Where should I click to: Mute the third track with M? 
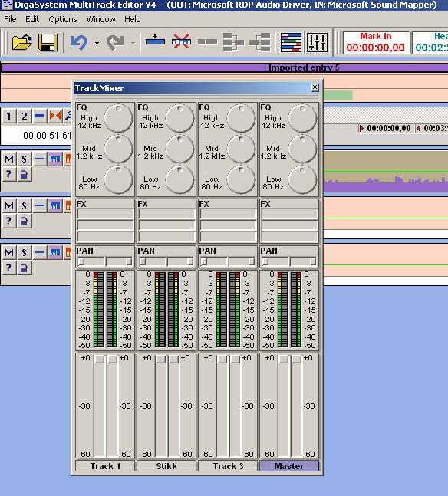pyautogui.click(x=9, y=252)
